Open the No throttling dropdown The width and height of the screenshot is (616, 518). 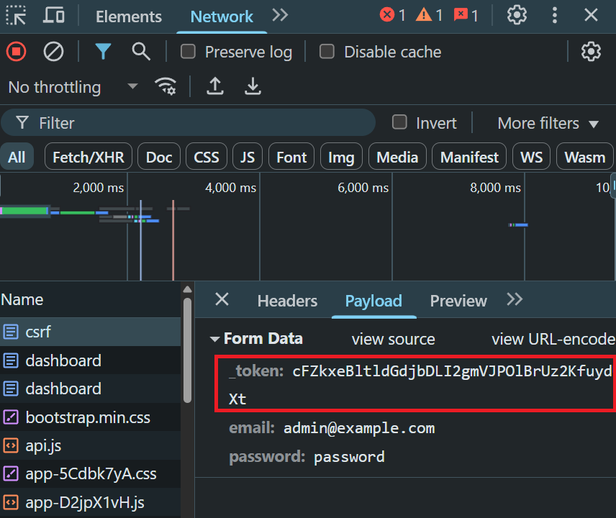point(72,87)
